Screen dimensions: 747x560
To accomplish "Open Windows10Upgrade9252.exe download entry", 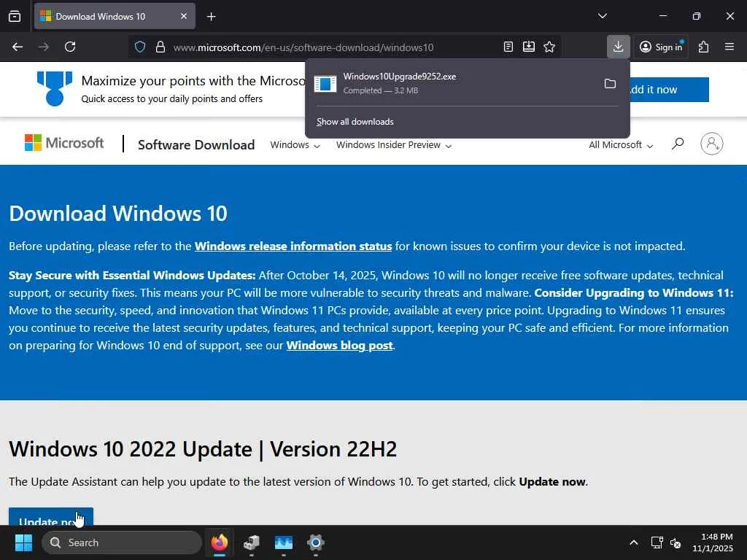I will point(452,83).
